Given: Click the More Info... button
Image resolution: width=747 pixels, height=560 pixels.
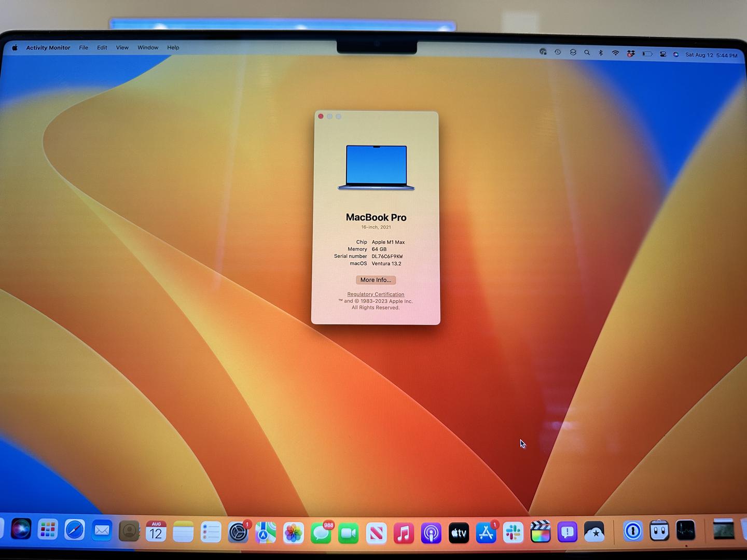Looking at the screenshot, I should (x=376, y=280).
